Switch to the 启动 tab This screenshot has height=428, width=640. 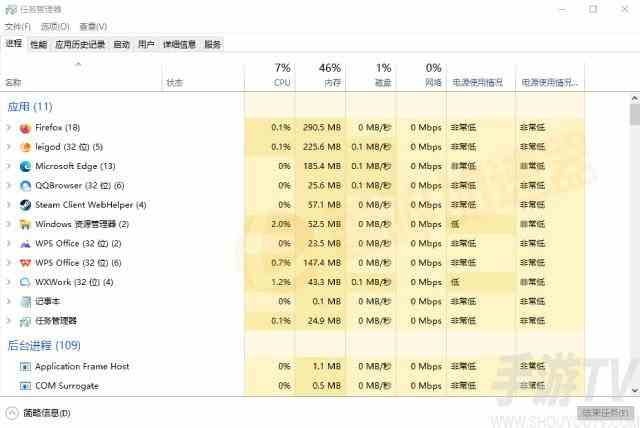tap(121, 44)
